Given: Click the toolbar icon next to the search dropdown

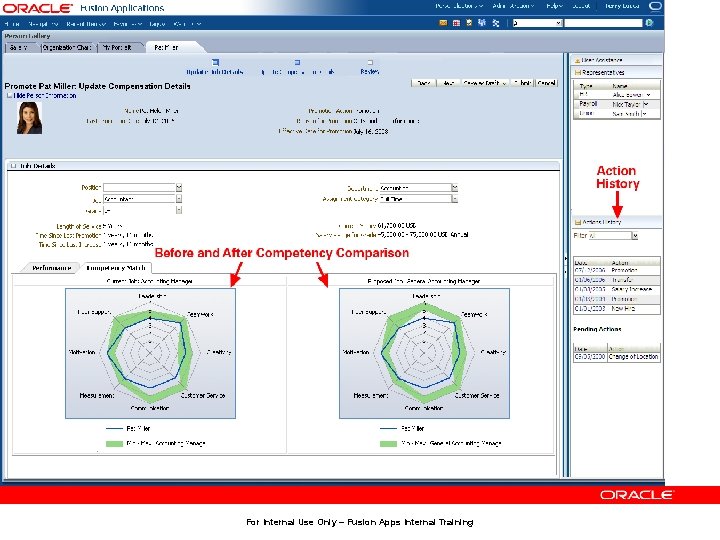Looking at the screenshot, I should click(495, 23).
